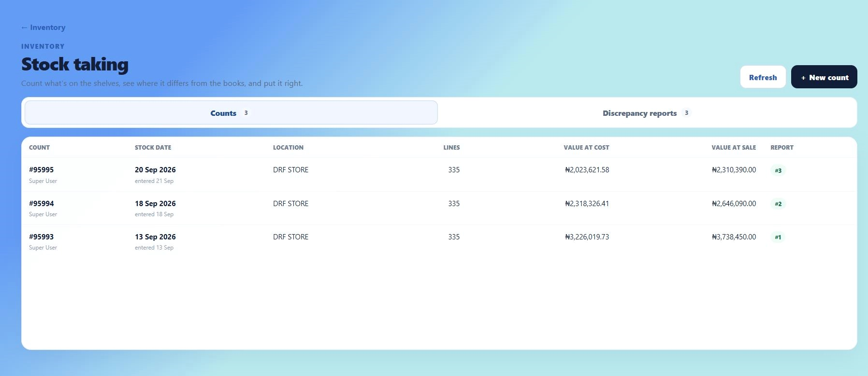Click stock date 13 Sep 2026
The image size is (868, 376).
click(155, 237)
